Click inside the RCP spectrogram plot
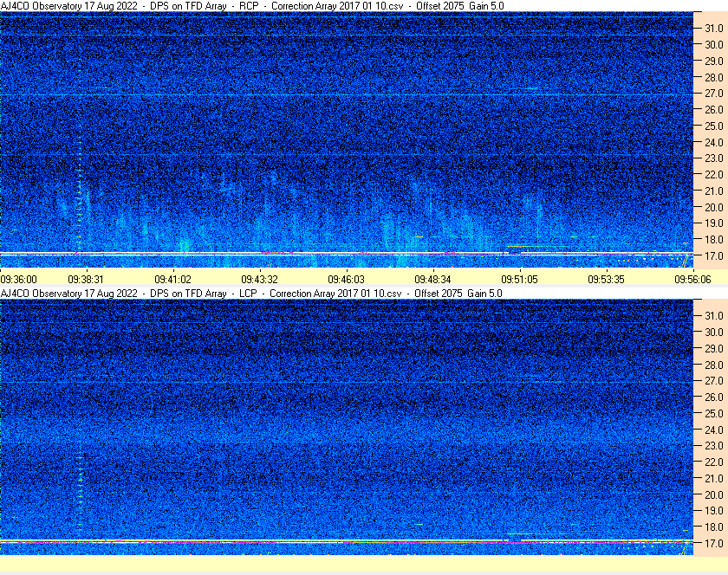The image size is (728, 575). point(347,139)
